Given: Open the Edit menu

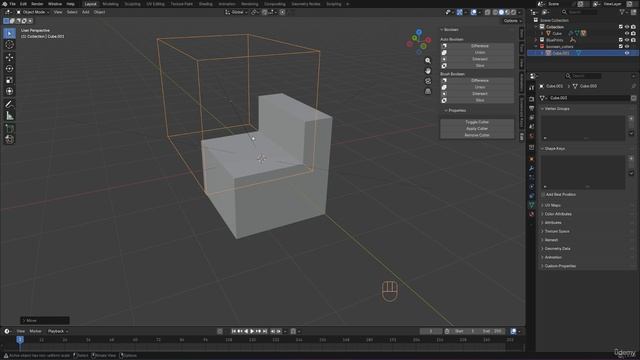Looking at the screenshot, I should tap(23, 4).
